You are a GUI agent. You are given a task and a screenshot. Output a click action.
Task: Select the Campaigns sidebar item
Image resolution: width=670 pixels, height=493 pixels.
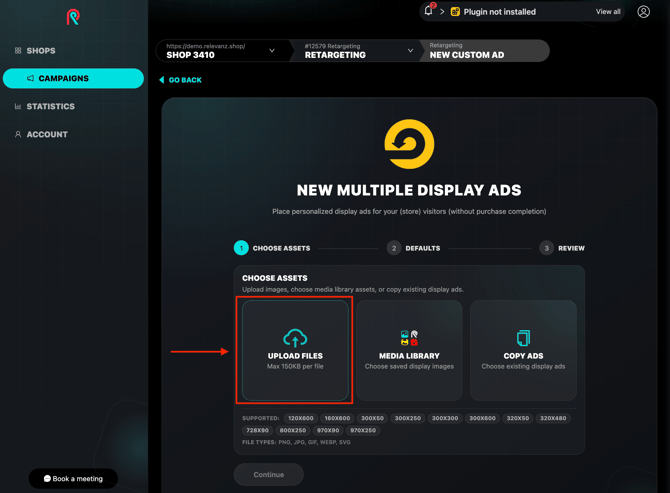[73, 78]
